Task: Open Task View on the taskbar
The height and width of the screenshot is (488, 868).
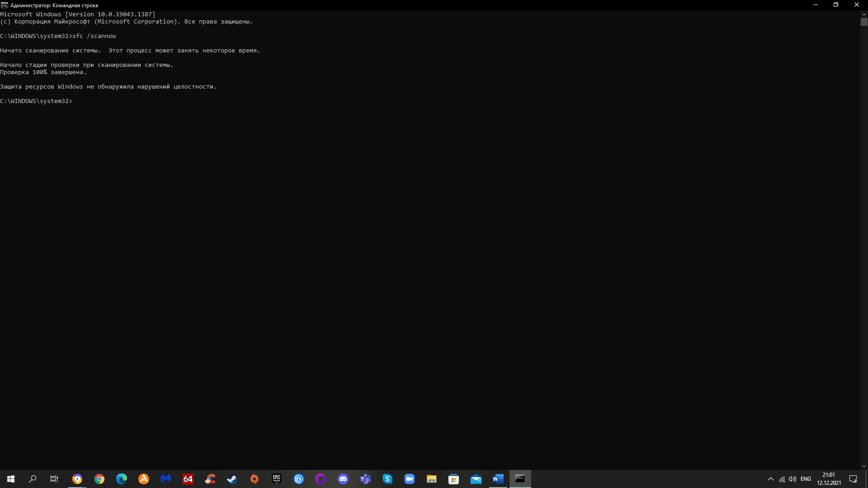Action: pos(54,479)
